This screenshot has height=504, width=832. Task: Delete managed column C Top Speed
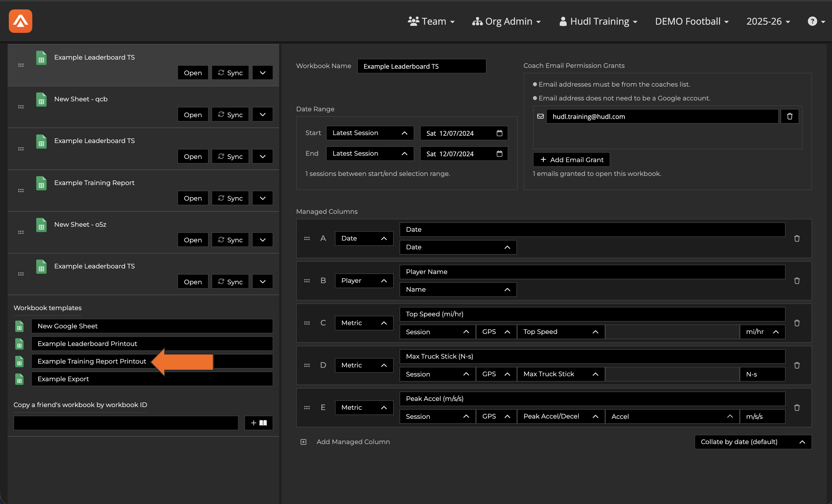tap(797, 323)
